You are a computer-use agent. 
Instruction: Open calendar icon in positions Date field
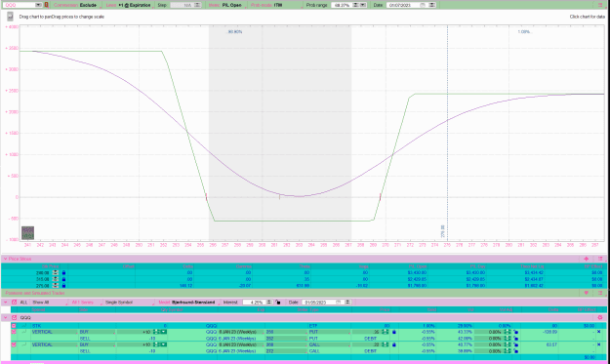pyautogui.click(x=338, y=303)
